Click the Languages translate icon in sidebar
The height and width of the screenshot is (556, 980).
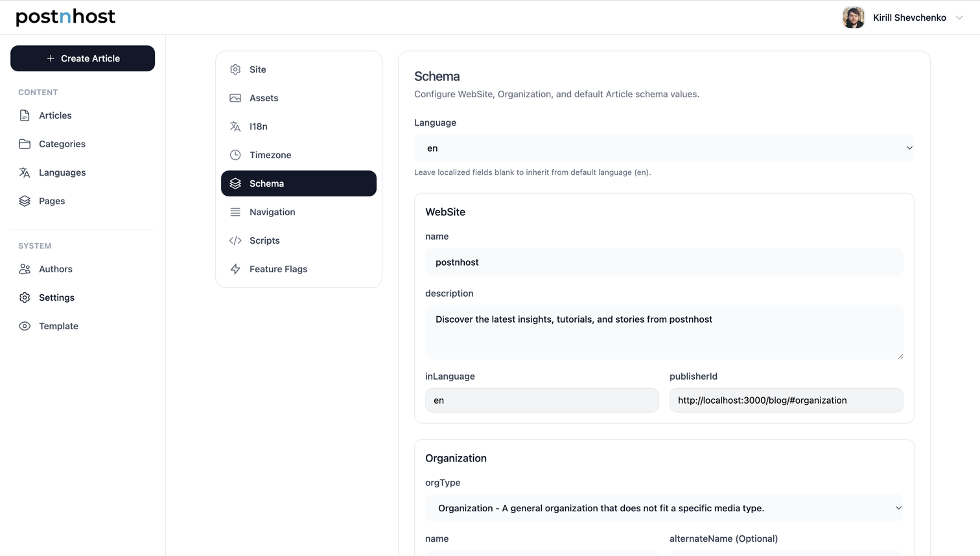click(x=25, y=172)
